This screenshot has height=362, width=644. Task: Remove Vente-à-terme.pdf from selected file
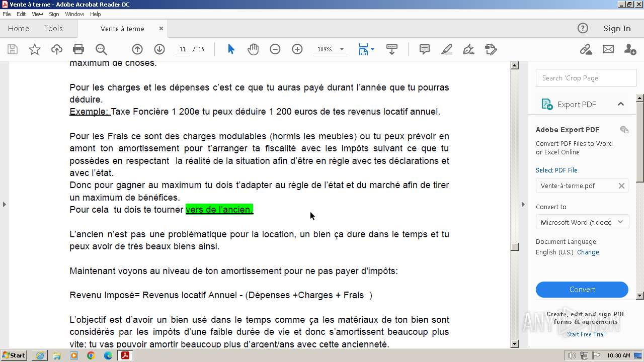(621, 186)
